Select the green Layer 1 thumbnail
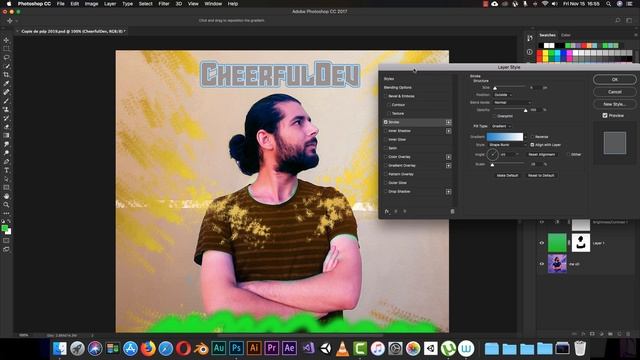Viewport: 640px width, 360px height. click(x=557, y=243)
